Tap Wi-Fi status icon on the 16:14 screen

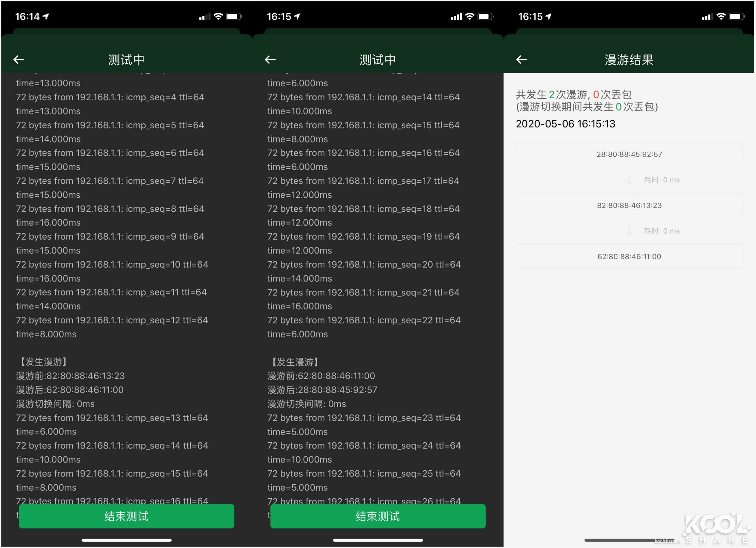(218, 16)
